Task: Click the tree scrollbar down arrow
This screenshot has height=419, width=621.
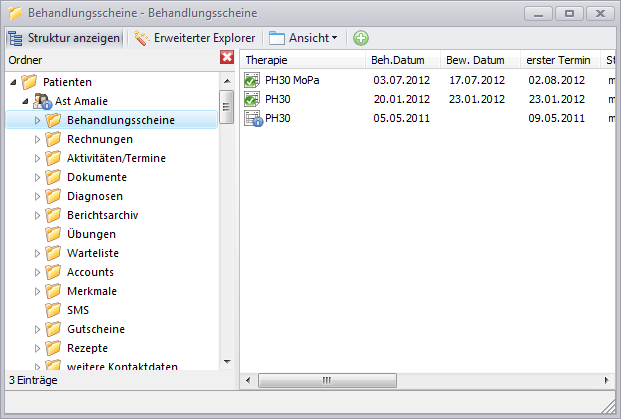Action: pos(227,362)
